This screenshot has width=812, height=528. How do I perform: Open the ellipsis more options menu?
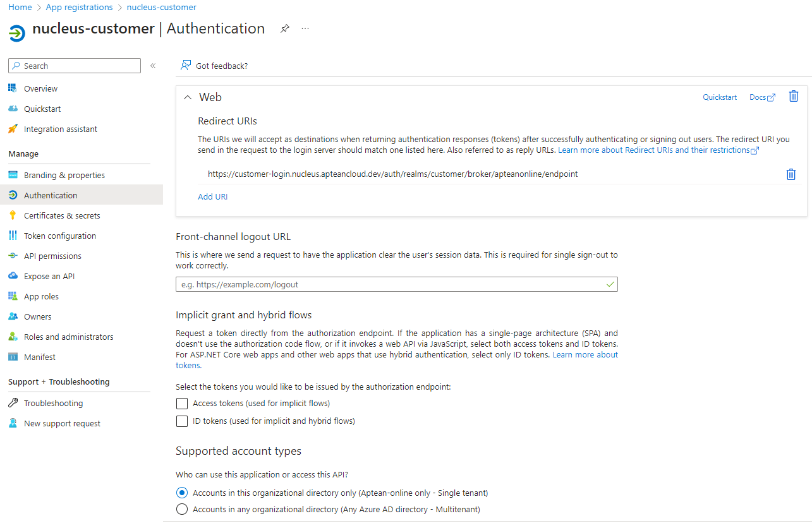305,29
